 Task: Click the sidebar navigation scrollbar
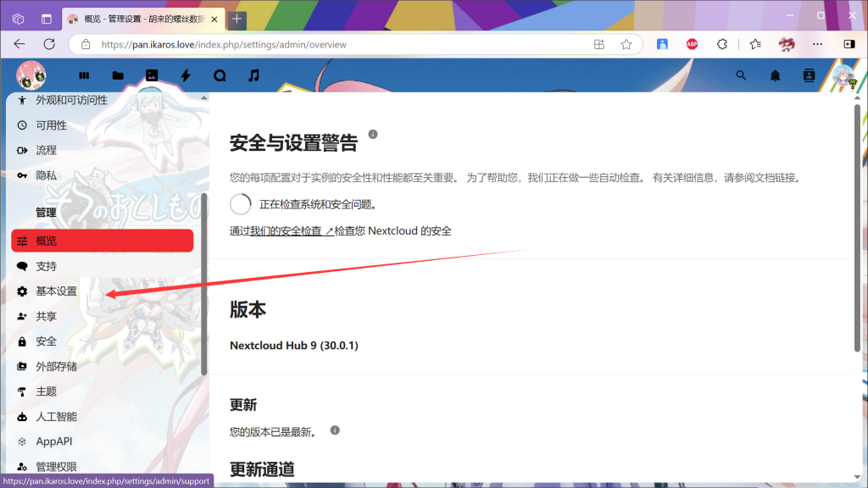click(x=203, y=285)
